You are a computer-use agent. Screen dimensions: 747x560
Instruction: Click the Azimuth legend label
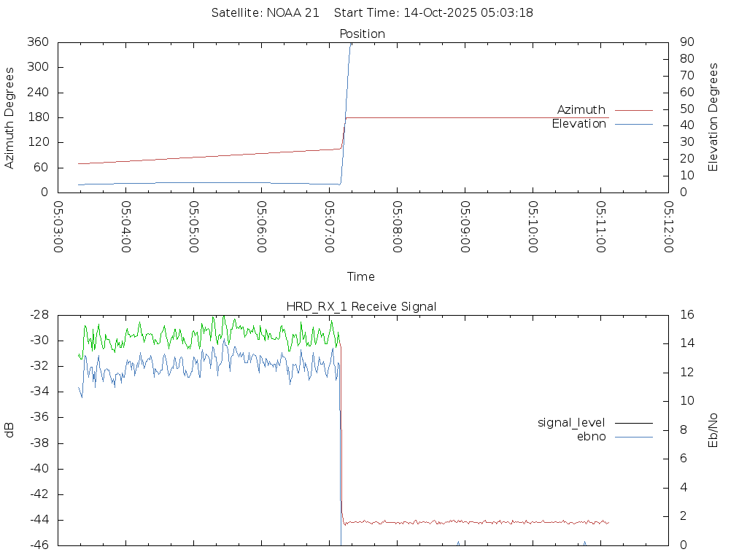(581, 109)
